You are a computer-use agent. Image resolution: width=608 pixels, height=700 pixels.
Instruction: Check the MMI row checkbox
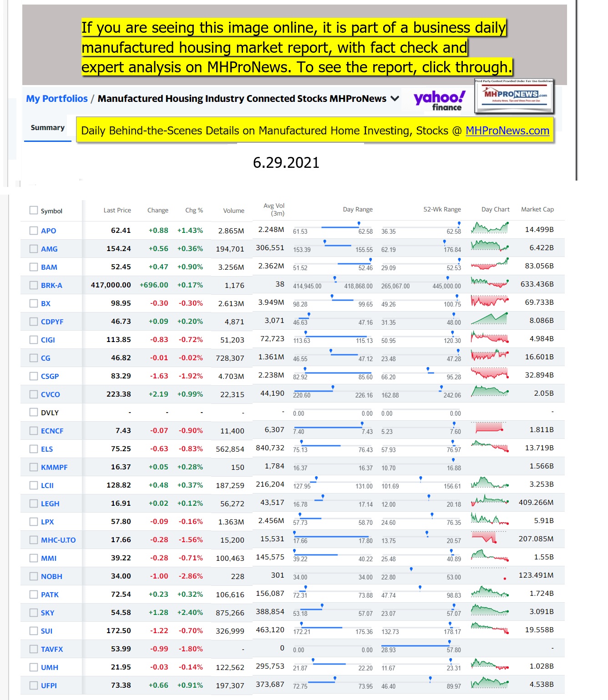(x=34, y=558)
